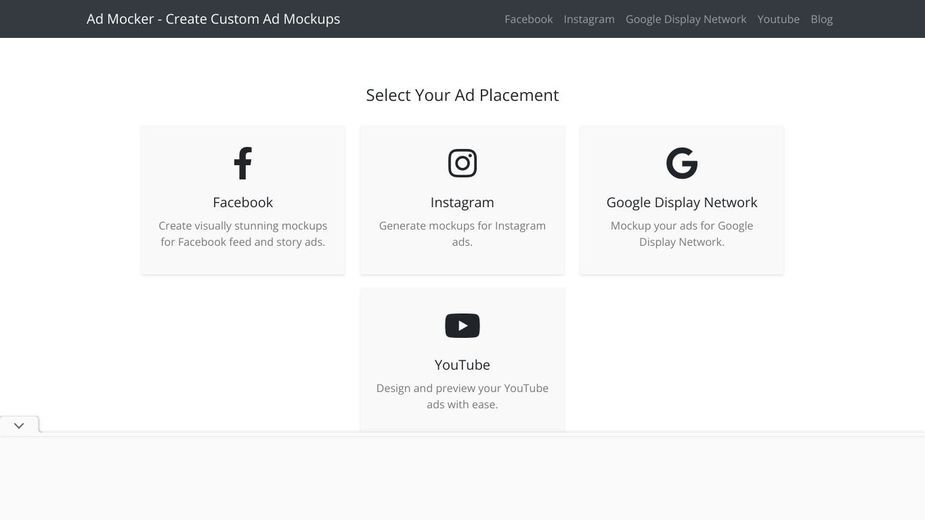The image size is (925, 520).
Task: Open Facebook in the top navigation
Action: tap(529, 19)
